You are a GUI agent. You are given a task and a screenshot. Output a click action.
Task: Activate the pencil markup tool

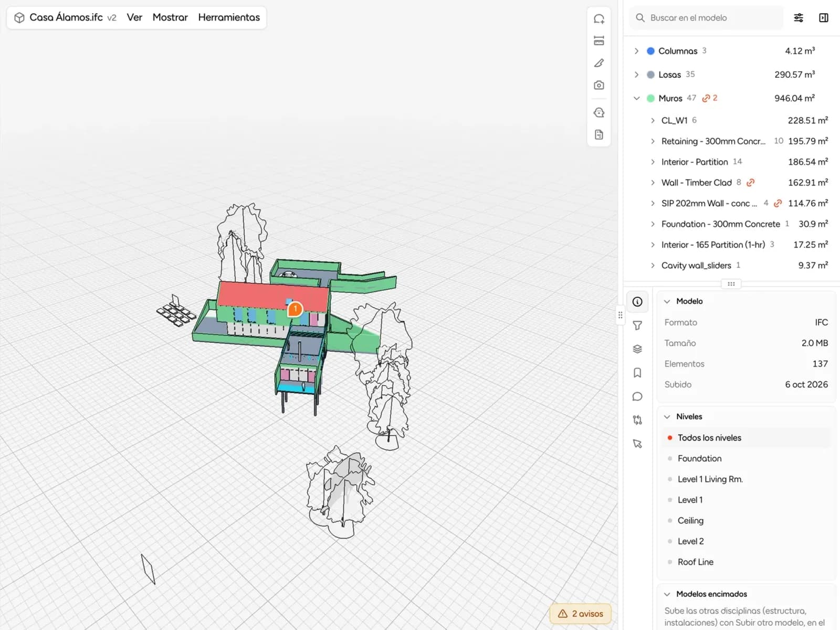(x=598, y=63)
